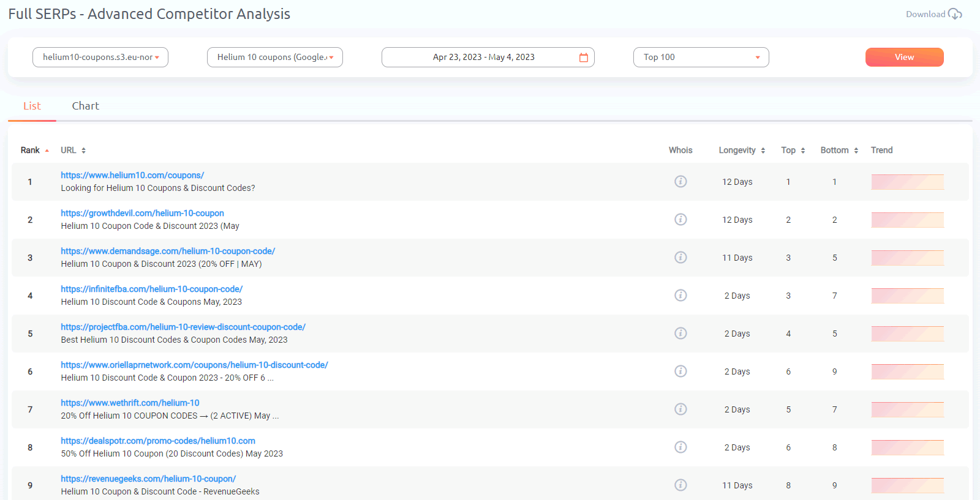Open projectfba.com helium-10-review link
980x500 pixels.
pos(183,327)
